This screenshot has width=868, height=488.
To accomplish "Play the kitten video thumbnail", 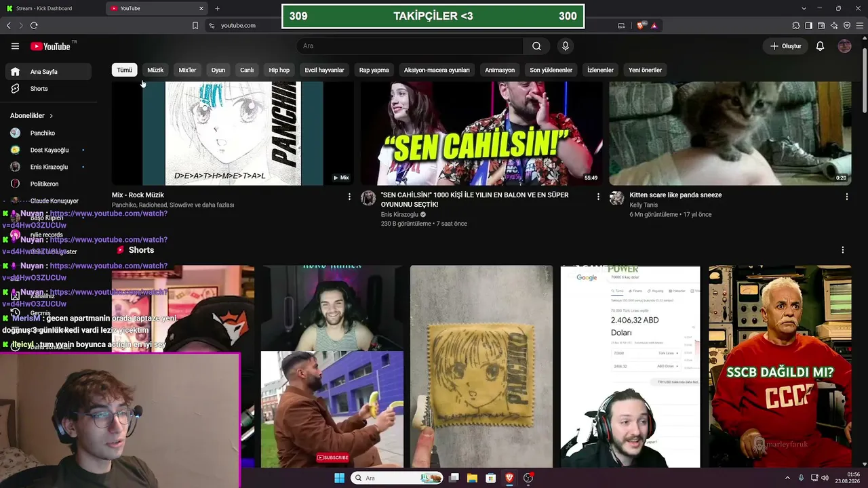I will pyautogui.click(x=730, y=134).
